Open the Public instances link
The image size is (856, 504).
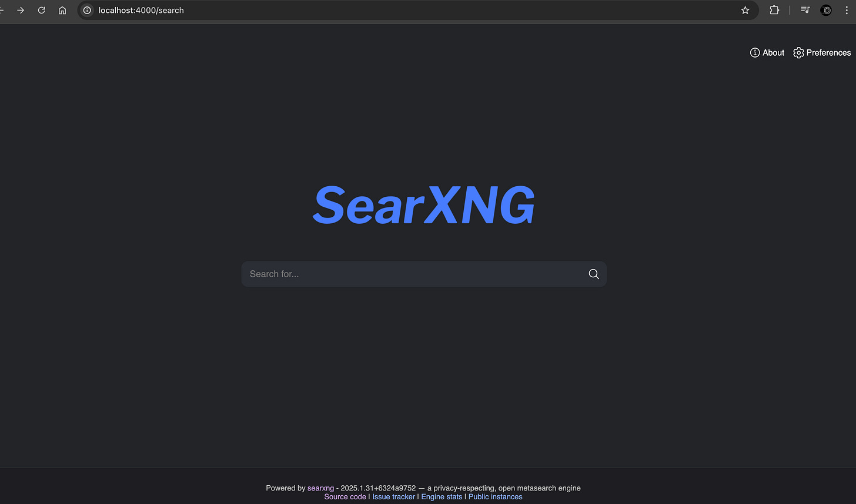coord(495,497)
